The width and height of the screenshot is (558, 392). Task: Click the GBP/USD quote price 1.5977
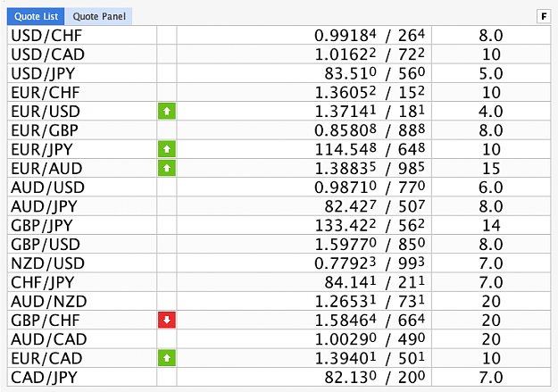(346, 245)
